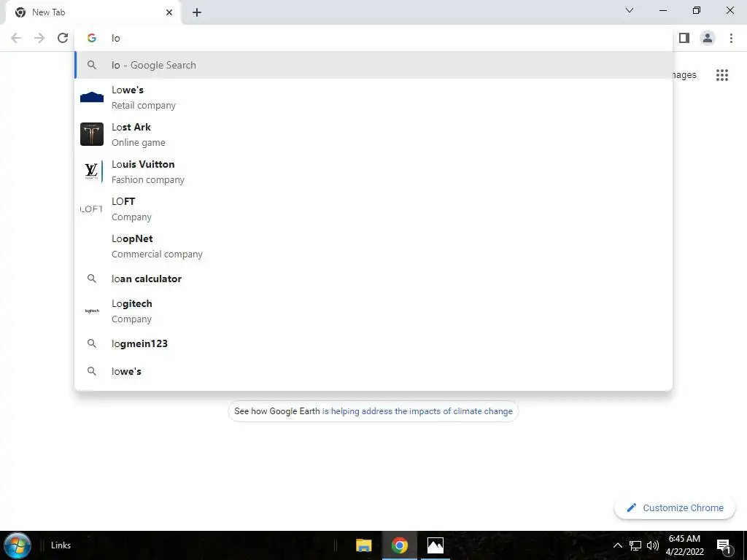Click the Customize Chrome button
Image resolution: width=747 pixels, height=560 pixels.
point(675,508)
